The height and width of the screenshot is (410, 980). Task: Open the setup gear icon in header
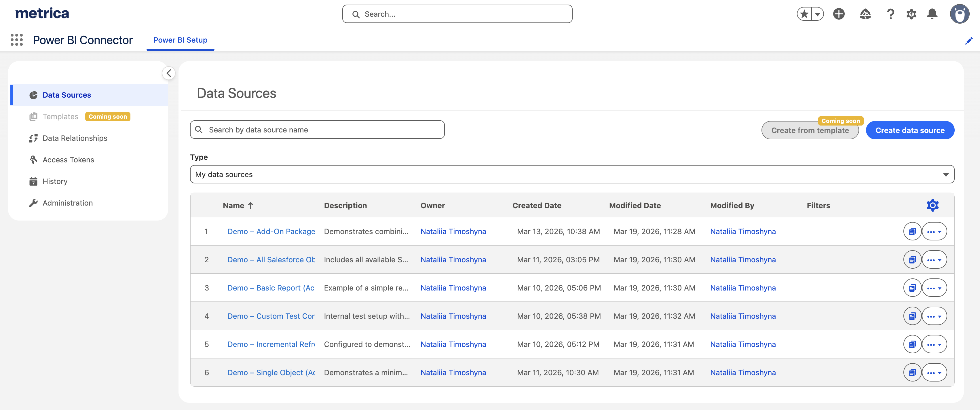coord(911,14)
